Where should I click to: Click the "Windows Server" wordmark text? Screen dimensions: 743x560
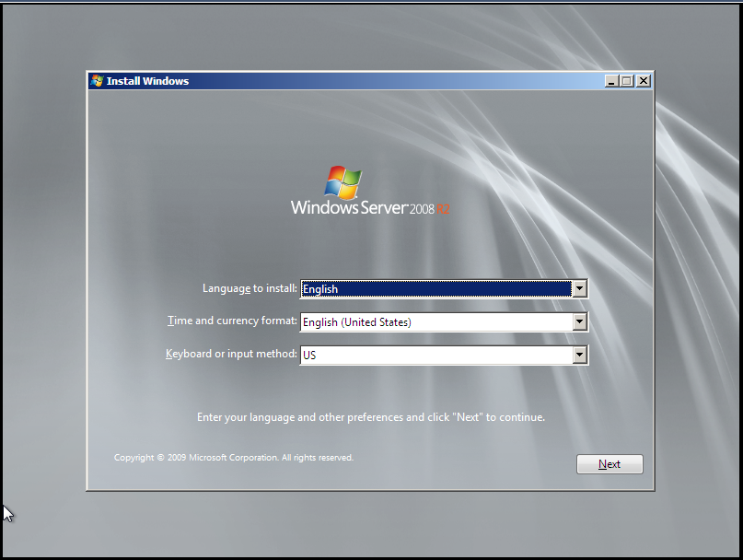pos(349,208)
